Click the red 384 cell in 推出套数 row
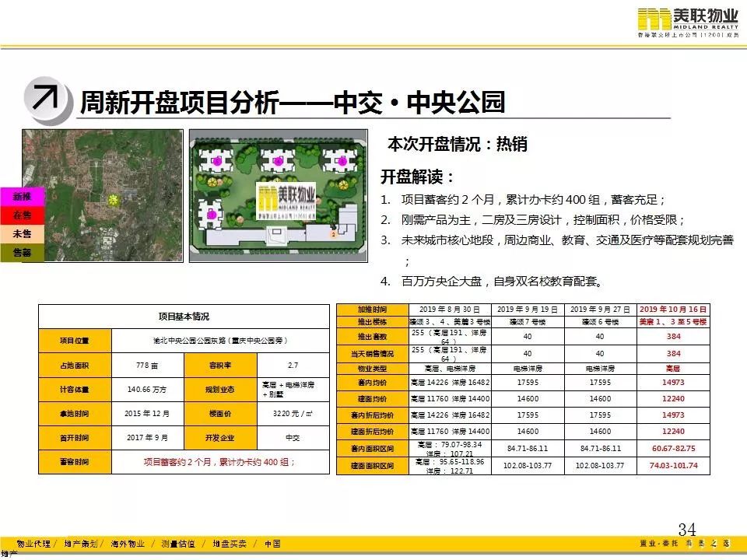This screenshot has width=747, height=560. 673,337
